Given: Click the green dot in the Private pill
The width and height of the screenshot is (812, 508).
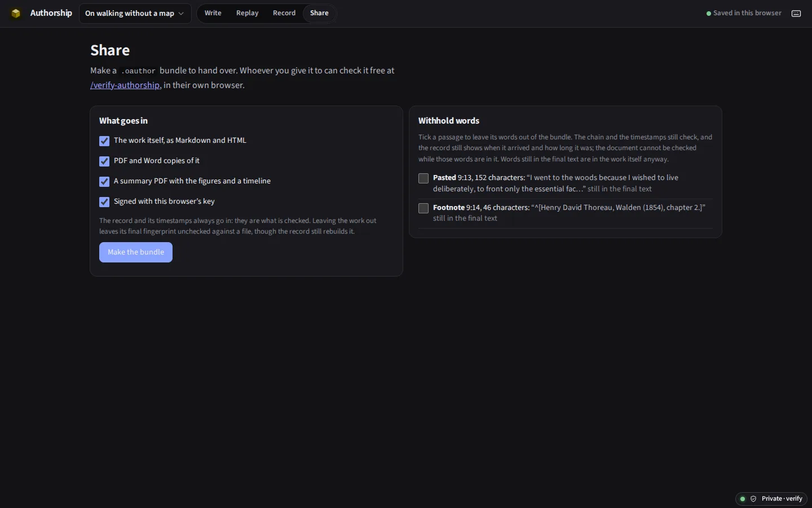Looking at the screenshot, I should tap(743, 499).
